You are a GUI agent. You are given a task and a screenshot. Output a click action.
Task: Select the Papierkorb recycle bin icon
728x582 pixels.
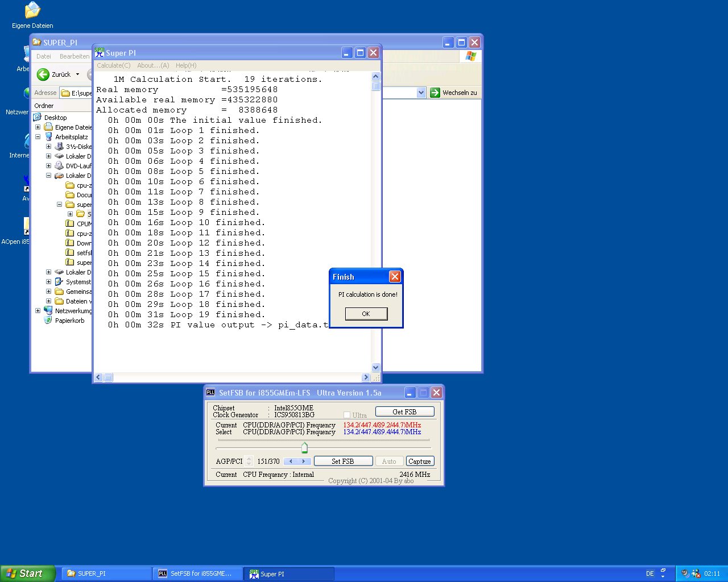pyautogui.click(x=48, y=320)
